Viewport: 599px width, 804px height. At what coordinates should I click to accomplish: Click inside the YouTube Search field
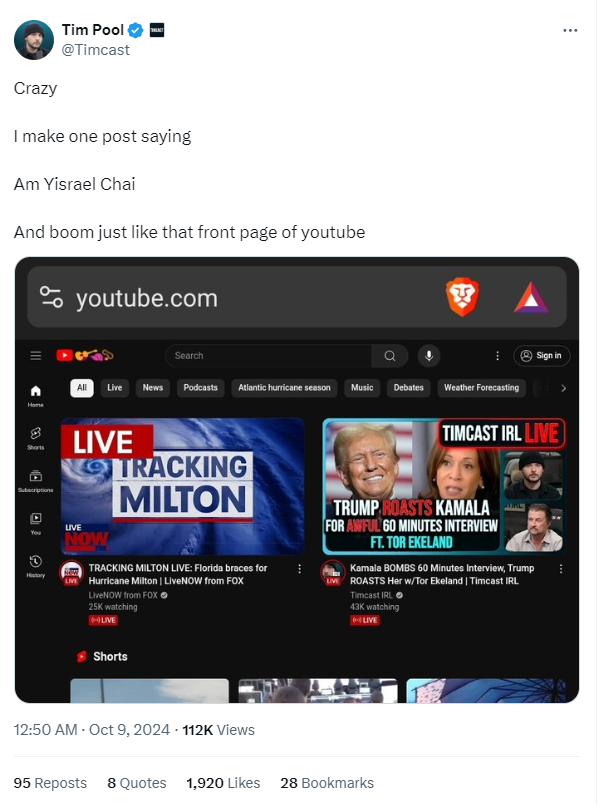click(268, 356)
